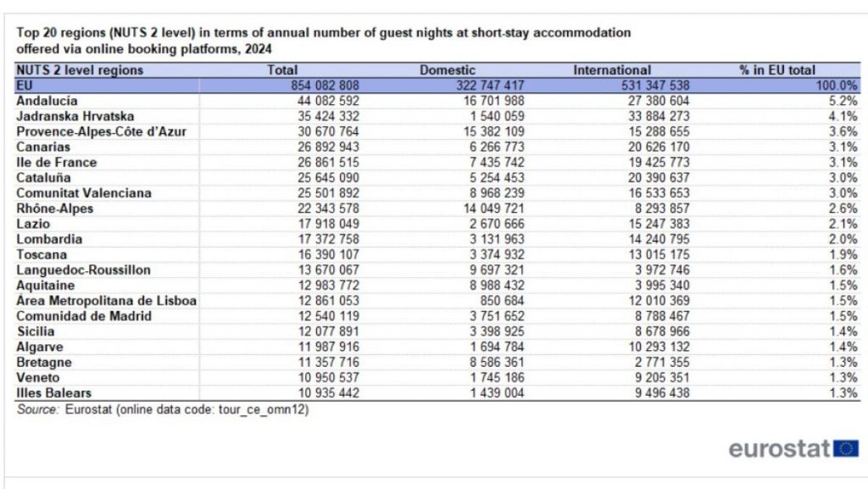Click Comunidad de Madrid international 8 788 467
This screenshot has height=489, width=868.
pos(662,316)
